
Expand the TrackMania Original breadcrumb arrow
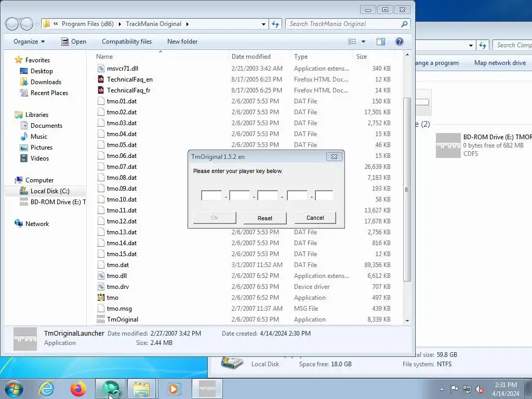pos(187,24)
